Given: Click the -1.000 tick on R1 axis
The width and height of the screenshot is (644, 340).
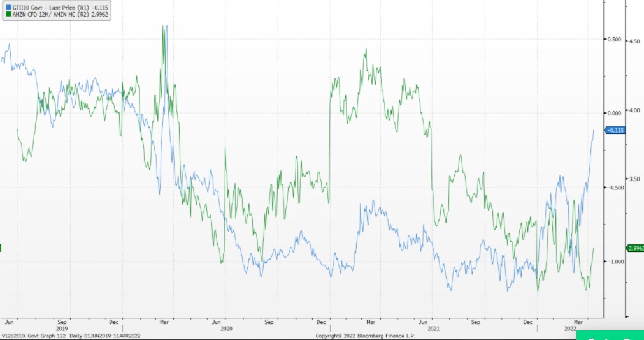Looking at the screenshot, I should (x=613, y=262).
